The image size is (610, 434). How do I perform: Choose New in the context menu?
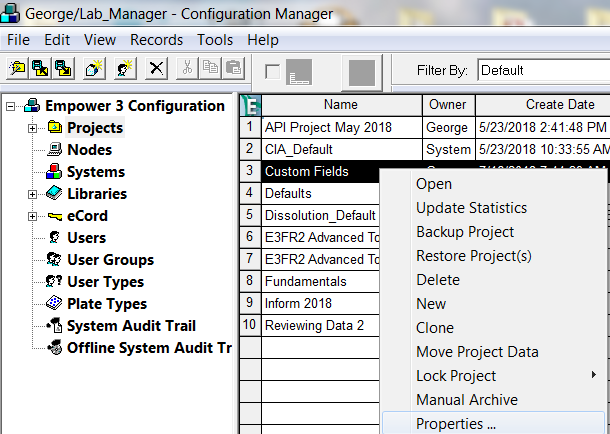pyautogui.click(x=494, y=304)
